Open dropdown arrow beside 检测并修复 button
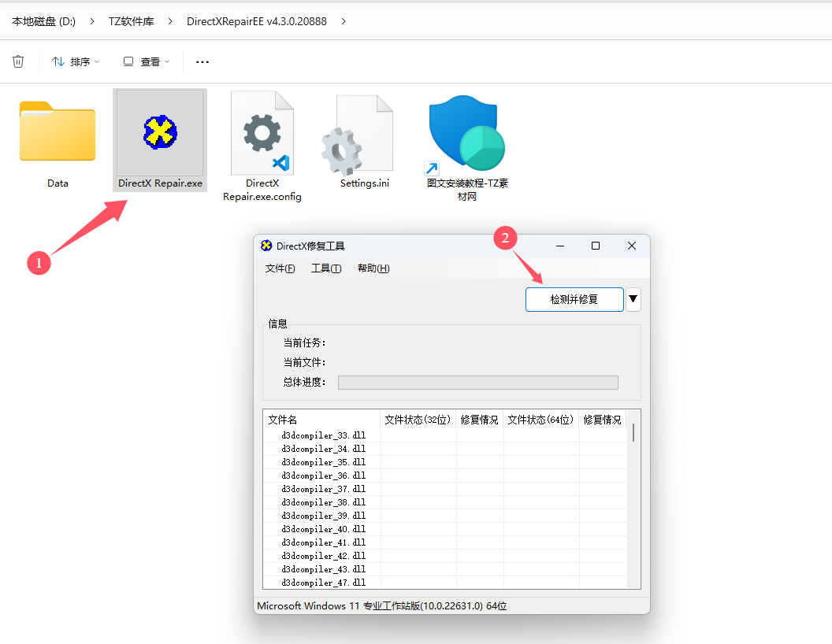832x644 pixels. (633, 299)
